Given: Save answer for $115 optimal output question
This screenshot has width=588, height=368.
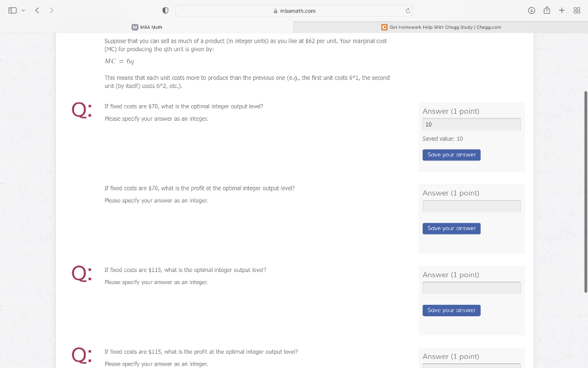Looking at the screenshot, I should coord(451,310).
